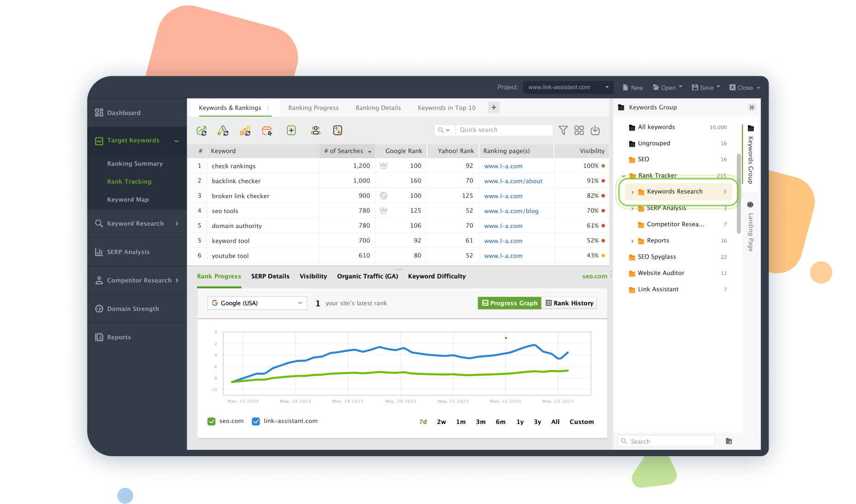This screenshot has height=504, width=856.
Task: Select Custom time range
Action: [x=582, y=422]
